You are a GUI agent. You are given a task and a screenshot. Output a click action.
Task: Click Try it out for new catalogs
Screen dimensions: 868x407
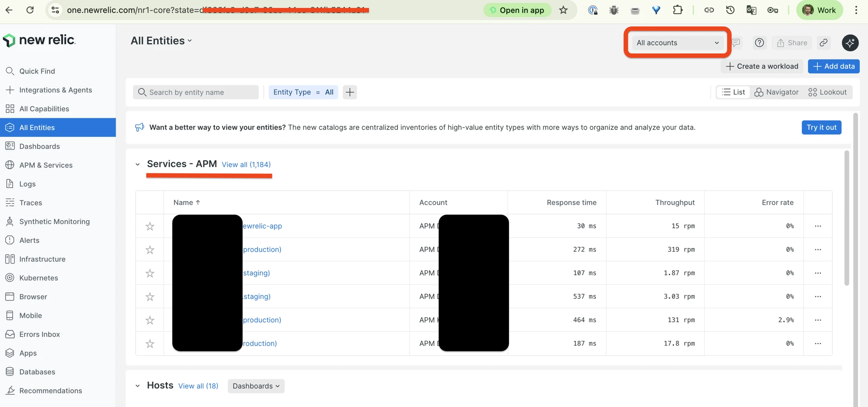[x=821, y=127]
